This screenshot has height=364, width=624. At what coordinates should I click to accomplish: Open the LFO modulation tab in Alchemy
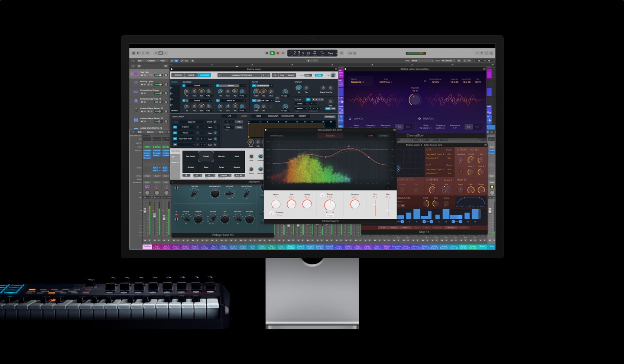tap(230, 116)
